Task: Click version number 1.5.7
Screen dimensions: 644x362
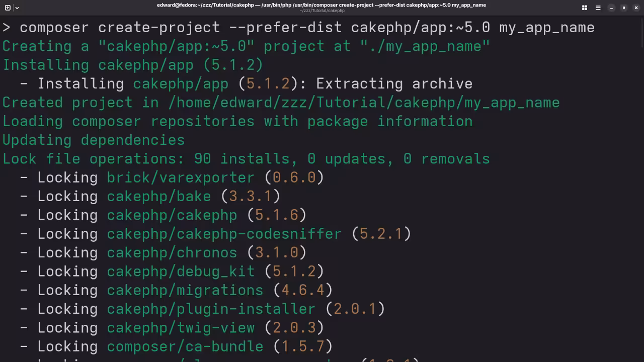Action: (302, 346)
